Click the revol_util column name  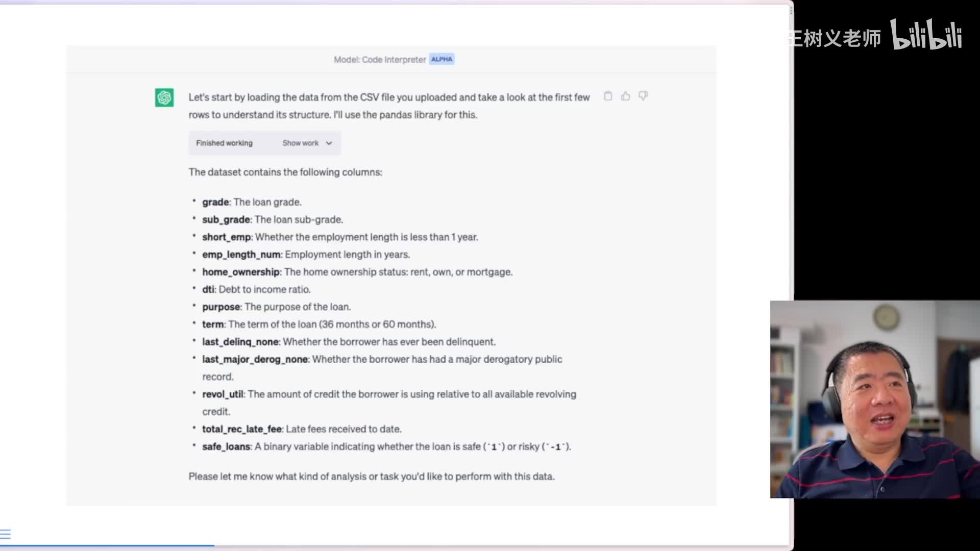[x=223, y=394]
